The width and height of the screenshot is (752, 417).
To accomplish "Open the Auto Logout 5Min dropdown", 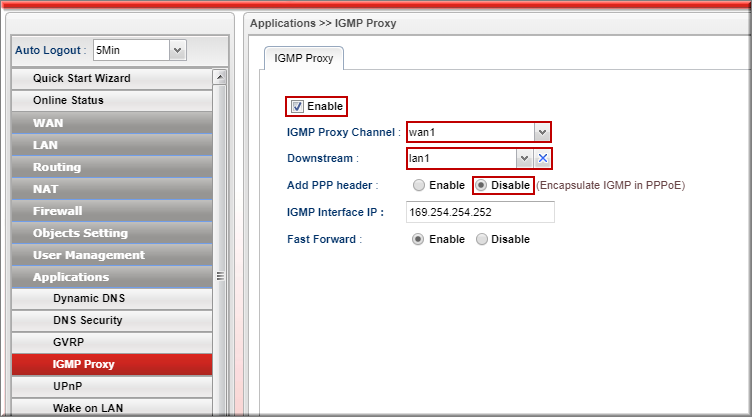I will [x=177, y=49].
